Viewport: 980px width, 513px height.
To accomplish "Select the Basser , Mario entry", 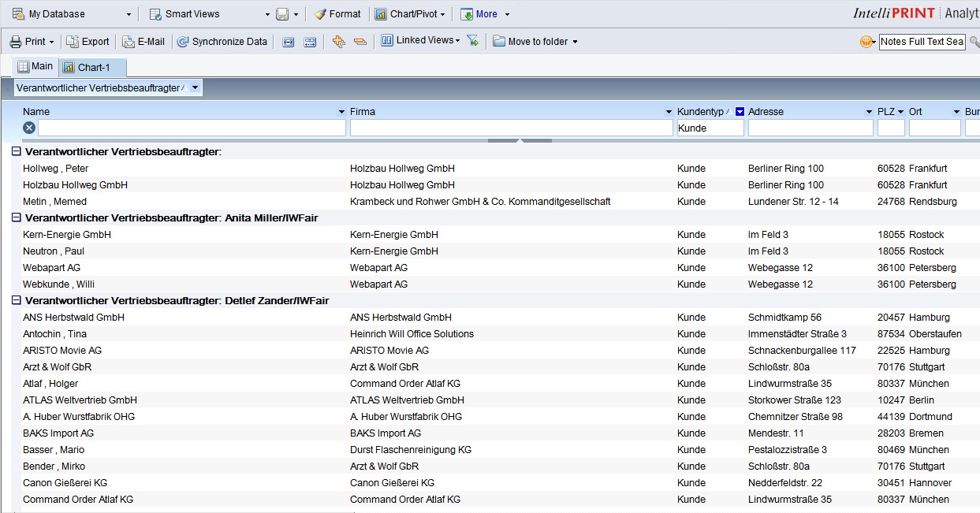I will (x=54, y=450).
